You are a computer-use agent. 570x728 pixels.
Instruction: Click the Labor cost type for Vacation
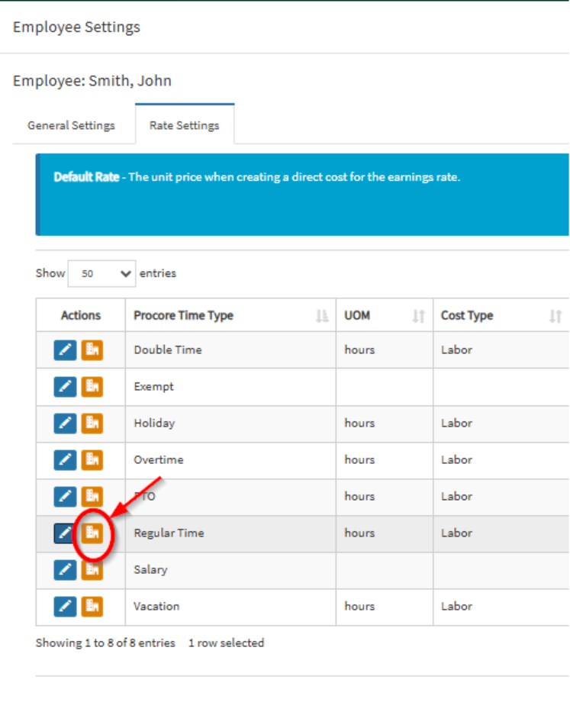click(x=501, y=607)
